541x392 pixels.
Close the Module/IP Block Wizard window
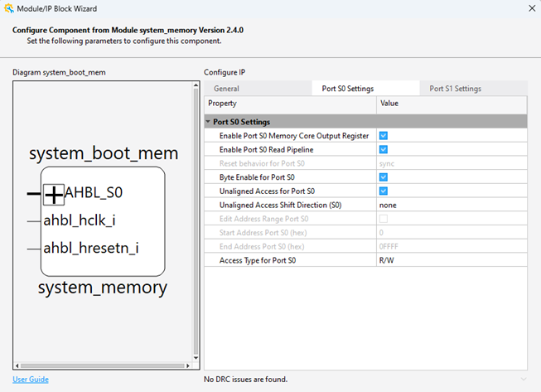532,8
